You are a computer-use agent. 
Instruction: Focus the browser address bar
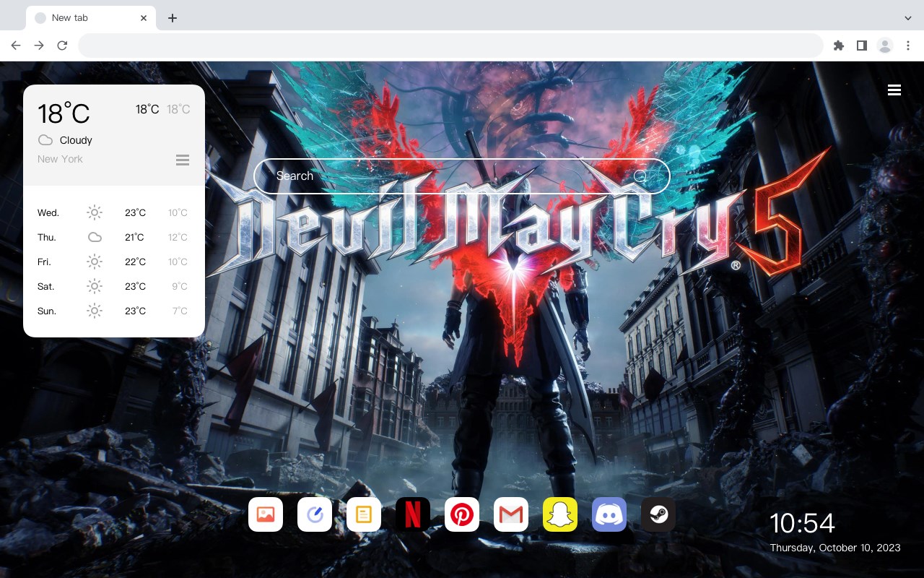click(x=450, y=46)
